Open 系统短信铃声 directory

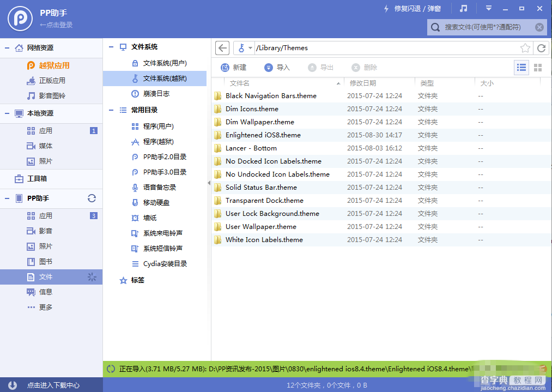(x=155, y=248)
